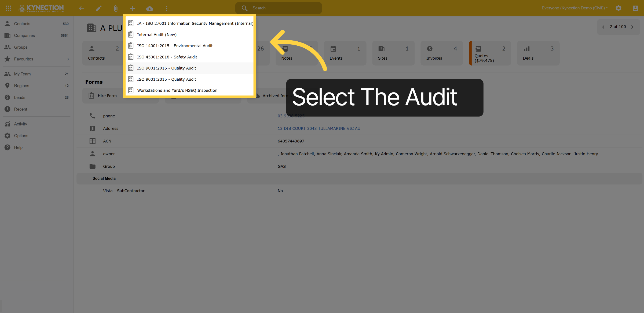Screen dimensions: 644x313
Task: Open Contacts in the sidebar
Action: click(x=37, y=24)
